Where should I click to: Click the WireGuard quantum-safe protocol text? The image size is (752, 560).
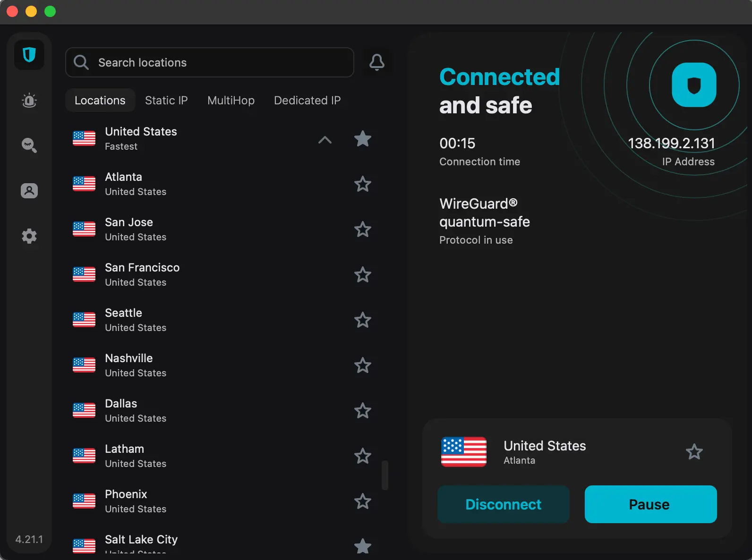tap(485, 212)
